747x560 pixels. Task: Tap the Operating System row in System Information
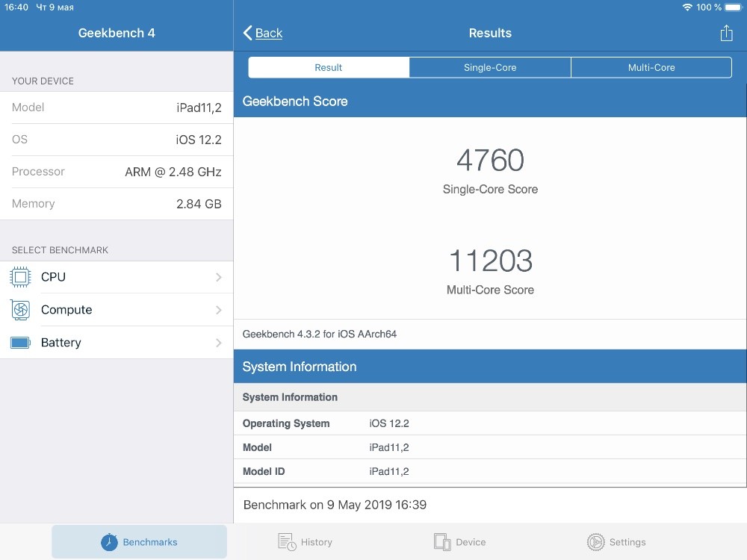click(x=490, y=423)
